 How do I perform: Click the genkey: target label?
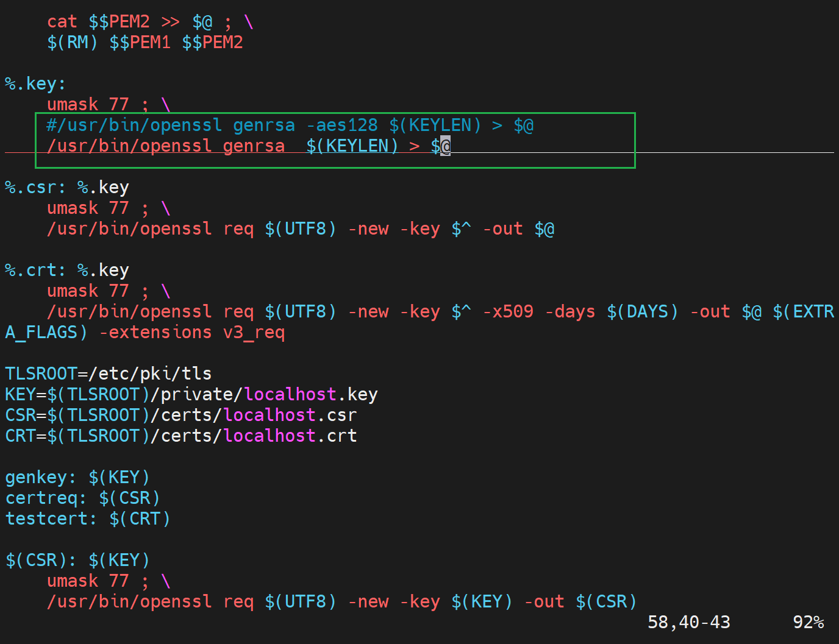pyautogui.click(x=40, y=478)
